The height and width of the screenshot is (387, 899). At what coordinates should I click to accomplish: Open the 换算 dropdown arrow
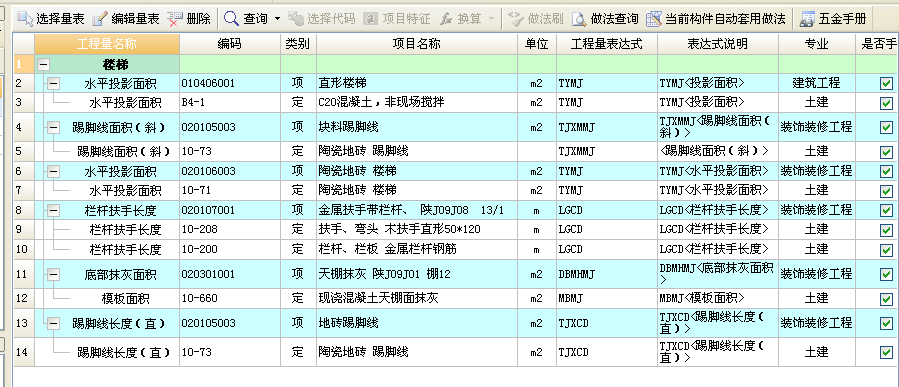491,19
